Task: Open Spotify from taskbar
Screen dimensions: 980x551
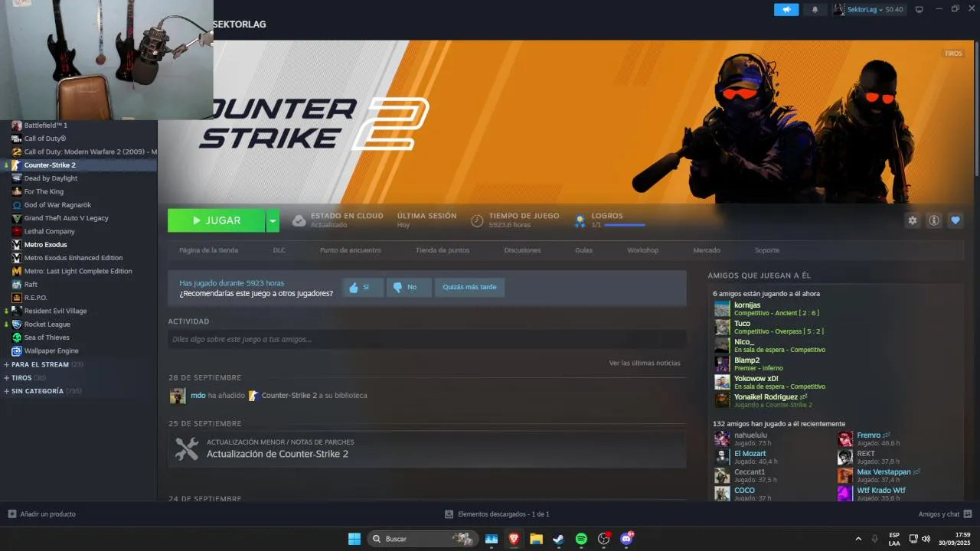Action: click(x=581, y=539)
